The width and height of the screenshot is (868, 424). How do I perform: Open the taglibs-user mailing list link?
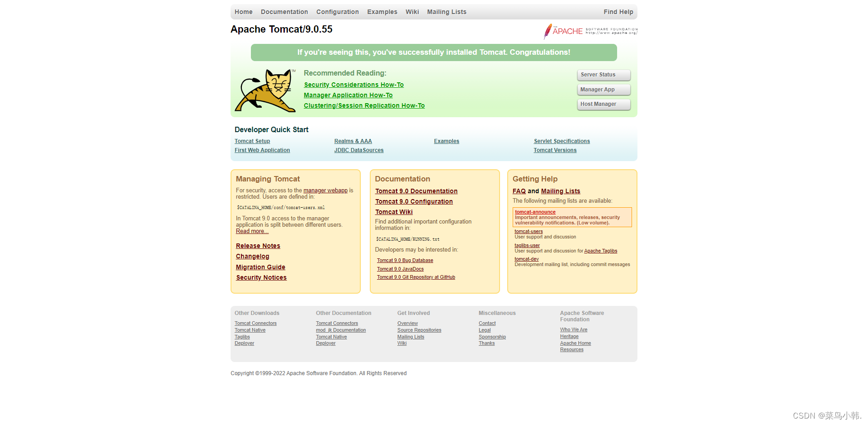coord(527,245)
